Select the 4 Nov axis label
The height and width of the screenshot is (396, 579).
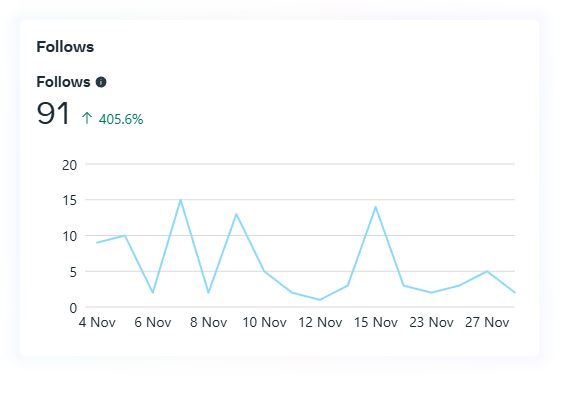(97, 322)
